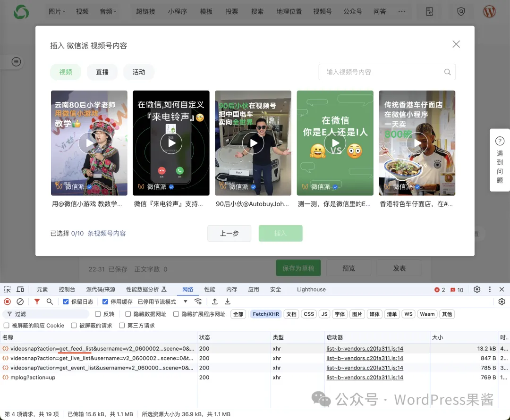Toggle the 停用缓存 checkbox
The width and height of the screenshot is (510, 420).
(x=105, y=302)
